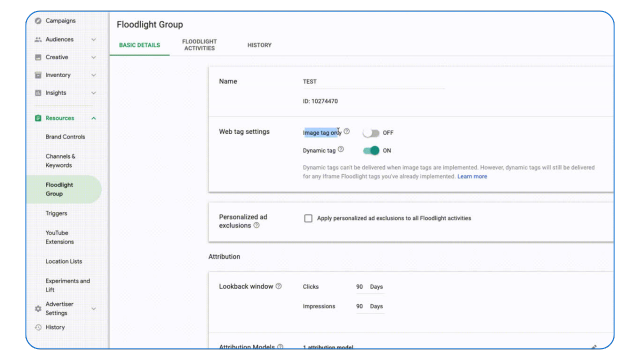640x360 pixels.
Task: Click the ID: 10274470 text
Action: (x=320, y=101)
